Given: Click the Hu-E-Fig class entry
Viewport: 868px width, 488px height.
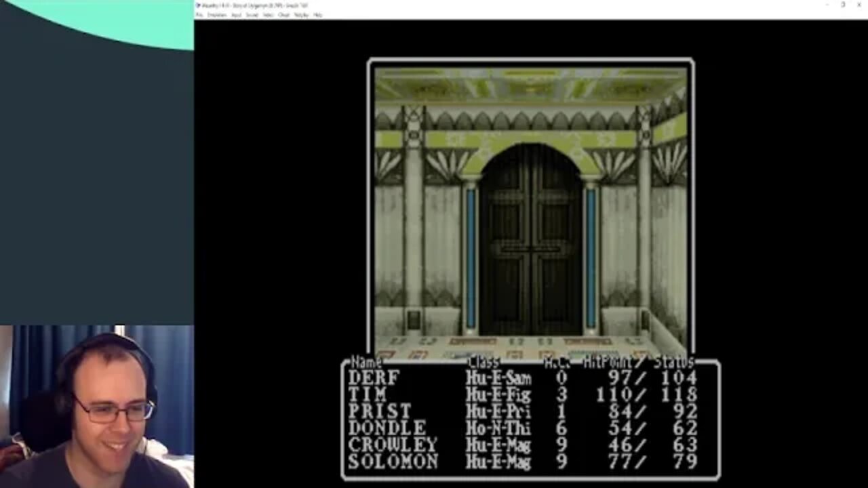Looking at the screenshot, I should [498, 395].
